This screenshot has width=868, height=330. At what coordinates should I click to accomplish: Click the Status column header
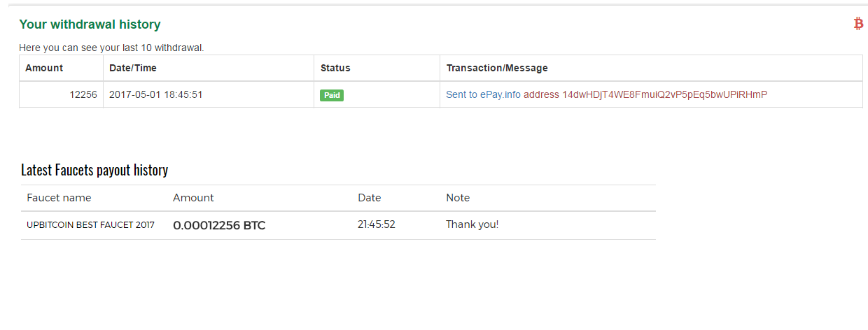click(x=335, y=68)
